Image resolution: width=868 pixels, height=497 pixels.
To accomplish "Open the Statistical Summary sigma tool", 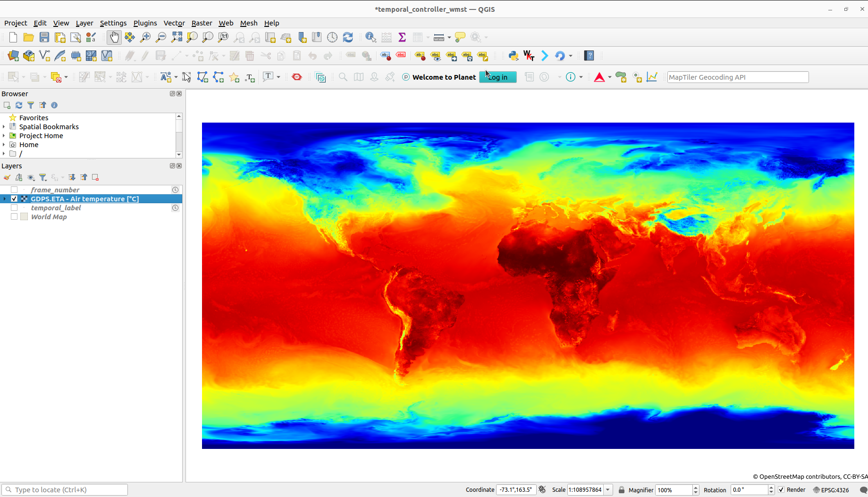I will click(402, 37).
